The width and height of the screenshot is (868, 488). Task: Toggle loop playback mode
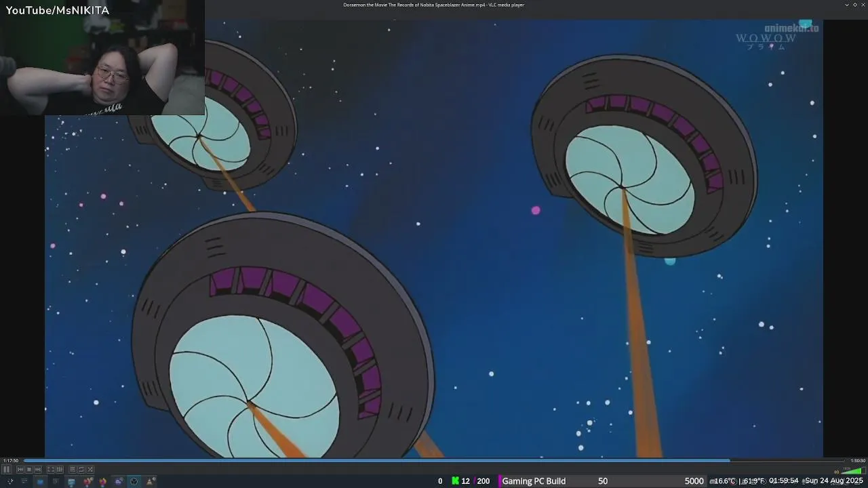click(81, 469)
